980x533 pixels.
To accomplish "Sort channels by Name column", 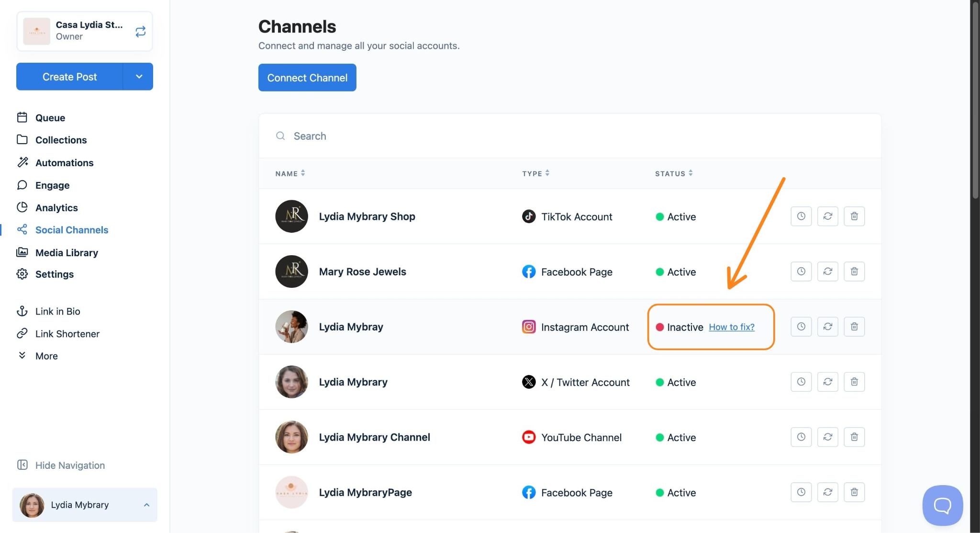I will point(290,173).
